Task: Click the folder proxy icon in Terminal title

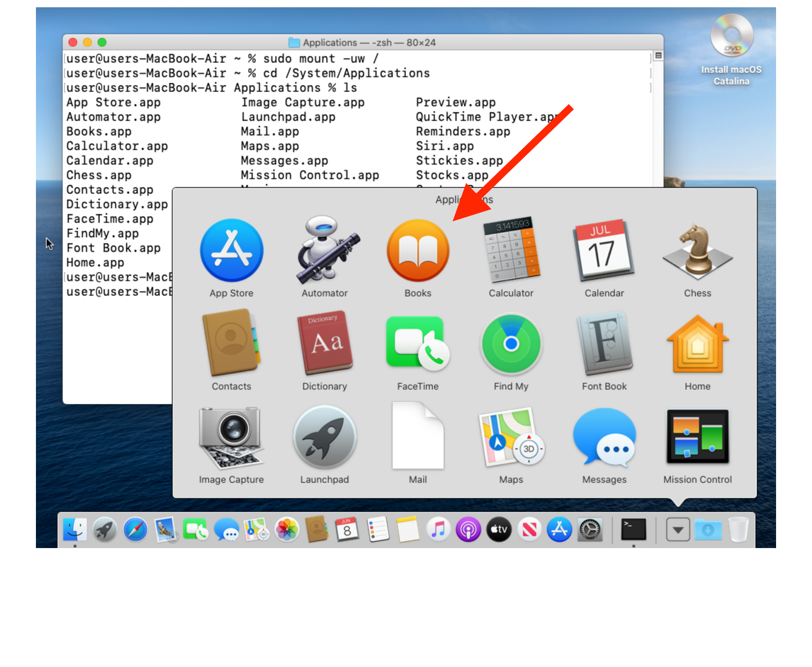Action: (294, 43)
